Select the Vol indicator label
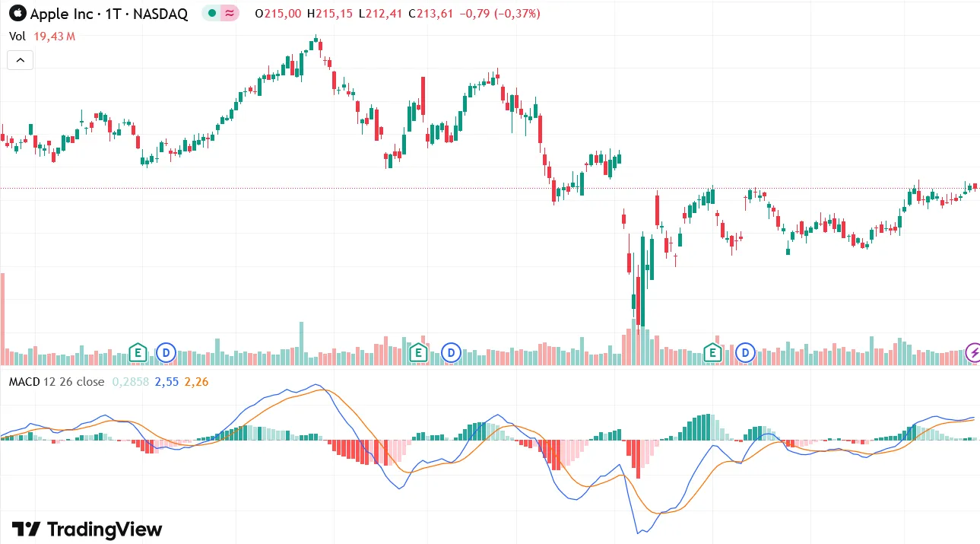The width and height of the screenshot is (980, 544). click(x=17, y=36)
